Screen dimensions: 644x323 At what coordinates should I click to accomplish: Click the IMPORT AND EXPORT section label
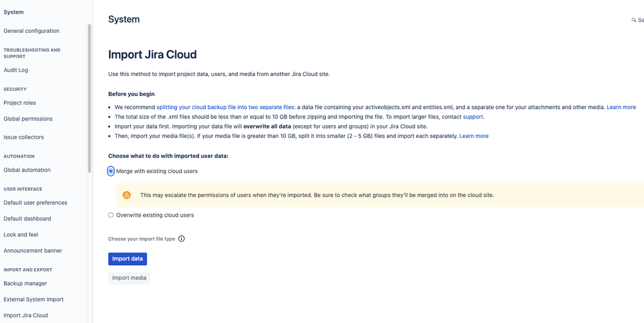pyautogui.click(x=28, y=270)
